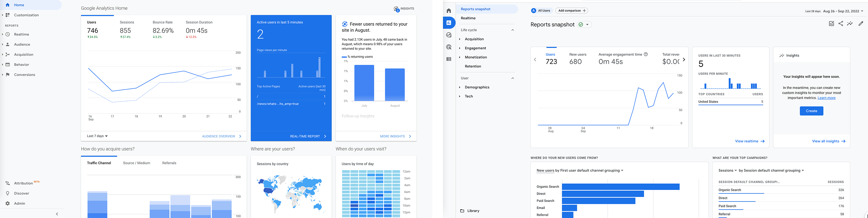The image size is (868, 218).
Task: Click the Discover lightbulb icon
Action: 8,193
